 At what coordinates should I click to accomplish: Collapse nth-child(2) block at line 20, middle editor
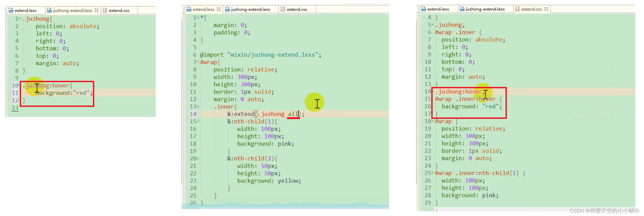(x=198, y=159)
